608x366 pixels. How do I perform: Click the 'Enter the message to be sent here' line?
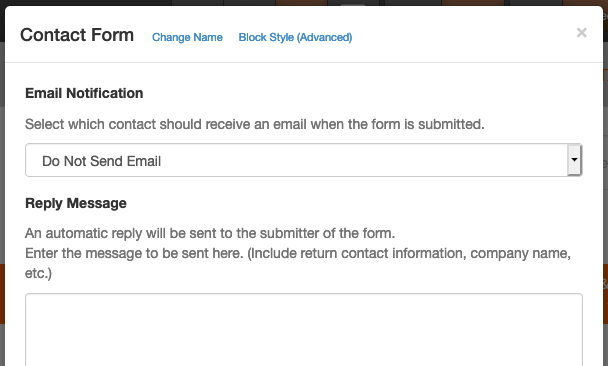pos(298,253)
